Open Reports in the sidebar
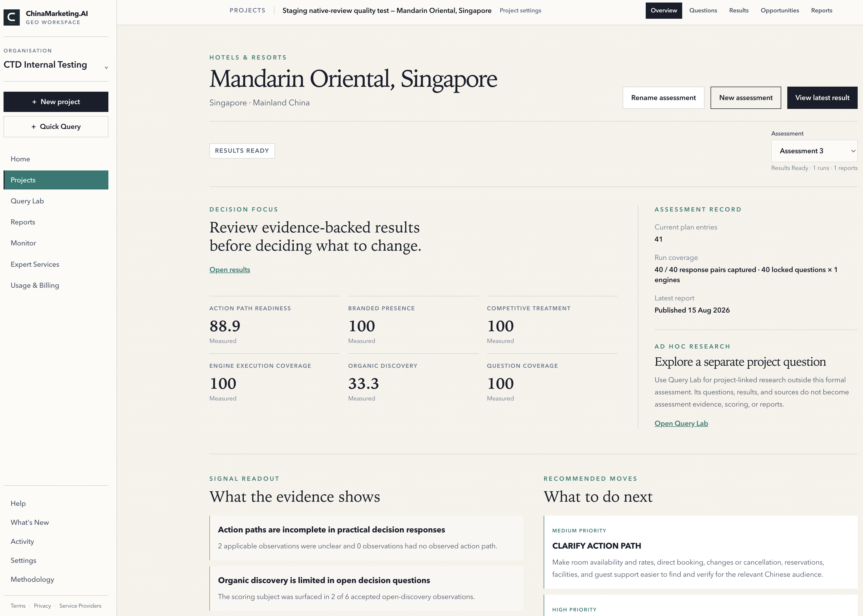This screenshot has height=616, width=863. click(56, 222)
